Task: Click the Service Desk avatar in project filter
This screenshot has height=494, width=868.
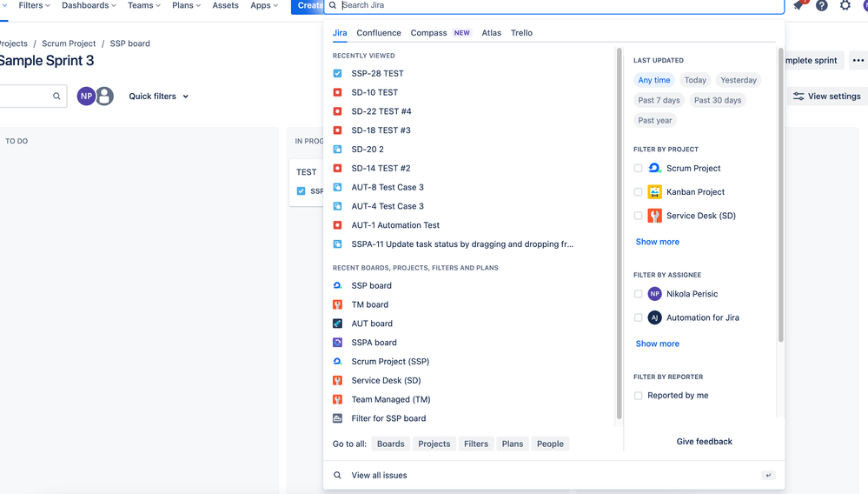Action: click(655, 216)
